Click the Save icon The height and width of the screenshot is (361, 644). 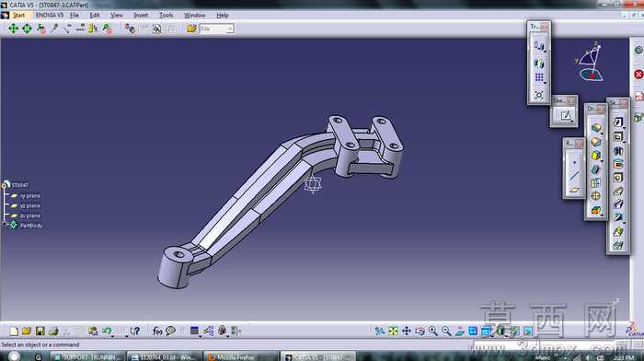point(40,331)
